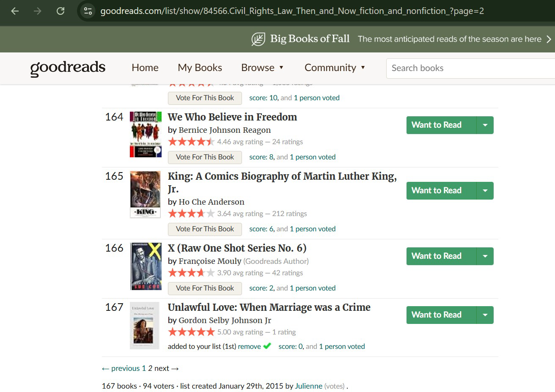This screenshot has height=392, width=555.
Task: Click the banner right chevron arrow
Action: pos(549,39)
